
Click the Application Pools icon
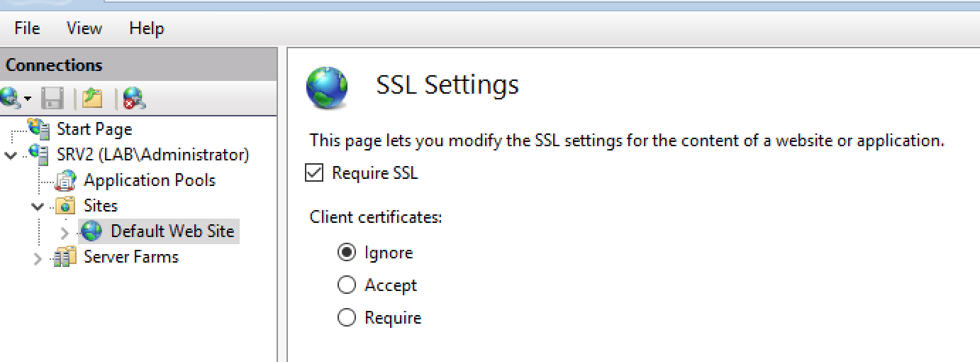click(66, 180)
